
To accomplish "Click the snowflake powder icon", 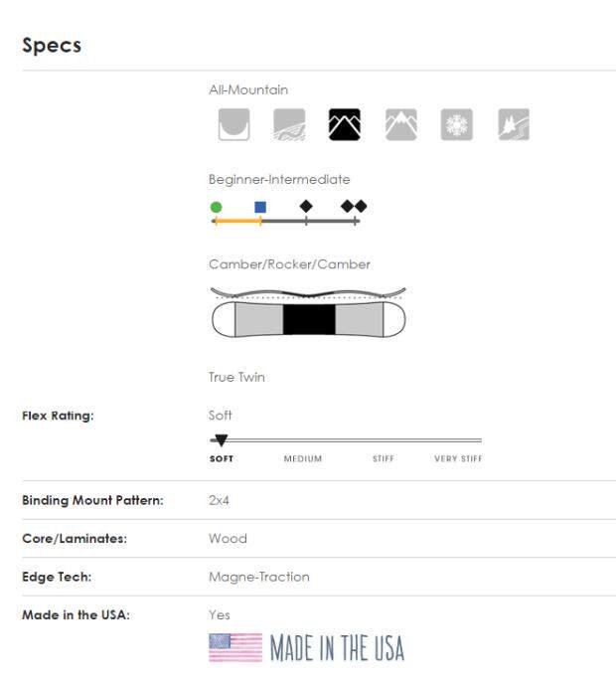I will click(456, 124).
